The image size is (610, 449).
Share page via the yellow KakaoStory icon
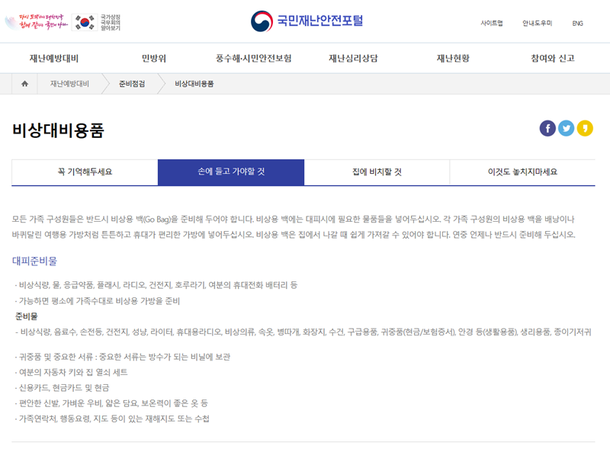click(x=585, y=128)
